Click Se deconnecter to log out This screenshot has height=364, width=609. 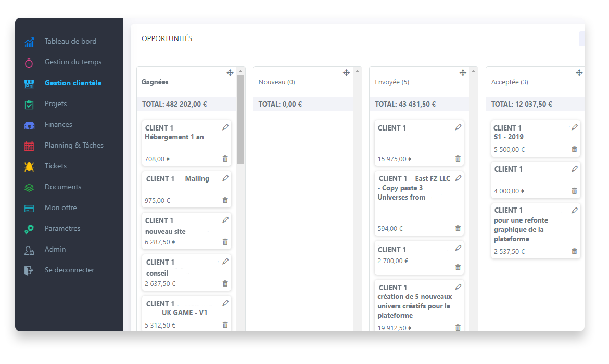tap(70, 270)
